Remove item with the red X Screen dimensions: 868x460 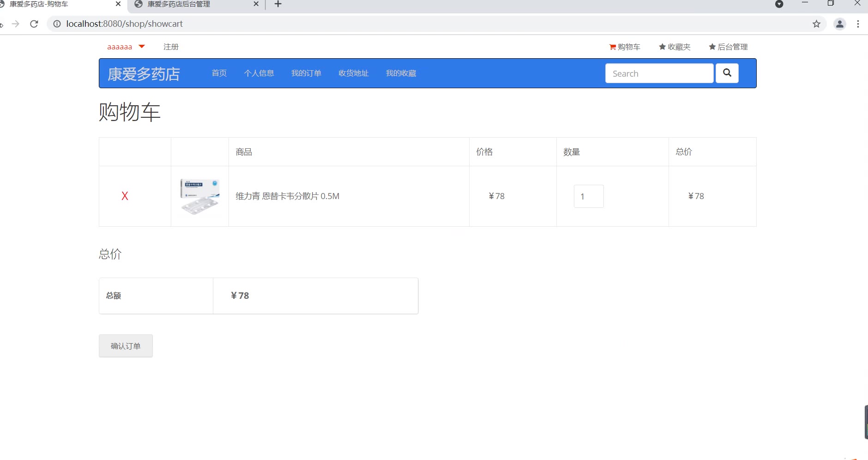(125, 196)
